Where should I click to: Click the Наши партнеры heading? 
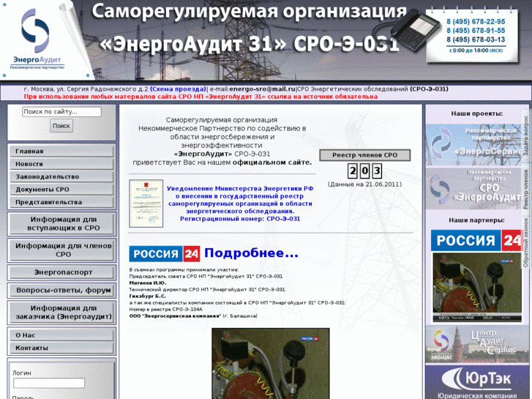coord(476,220)
